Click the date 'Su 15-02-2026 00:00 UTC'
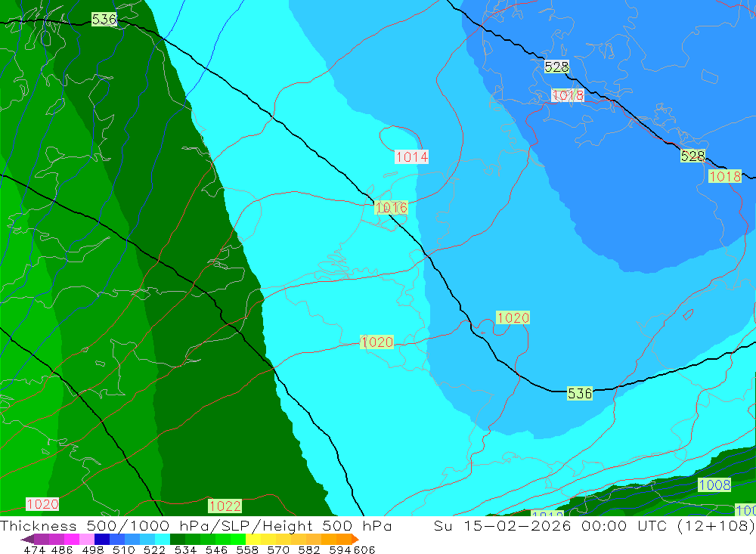The height and width of the screenshot is (554, 756). click(x=550, y=525)
